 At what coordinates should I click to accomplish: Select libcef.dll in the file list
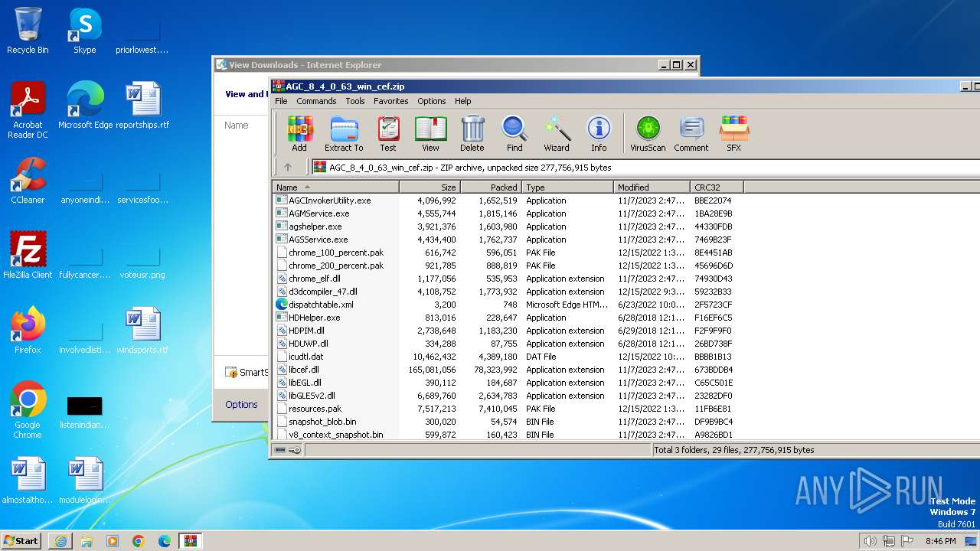[304, 370]
